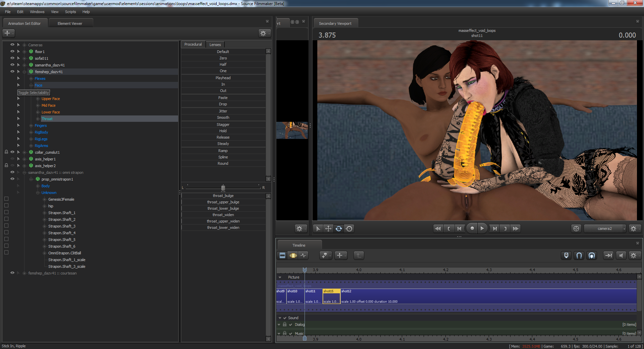Tick the checkbox beside Genesis3Female

(6, 199)
